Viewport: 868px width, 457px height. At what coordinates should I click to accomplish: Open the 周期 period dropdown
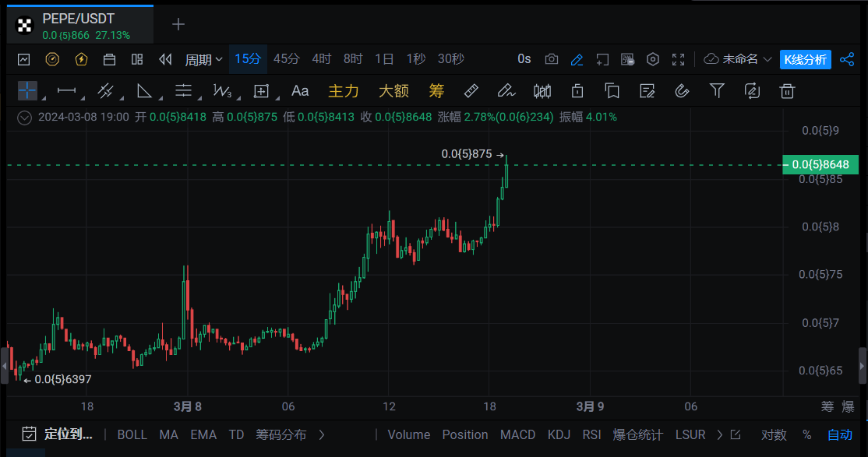tap(203, 59)
